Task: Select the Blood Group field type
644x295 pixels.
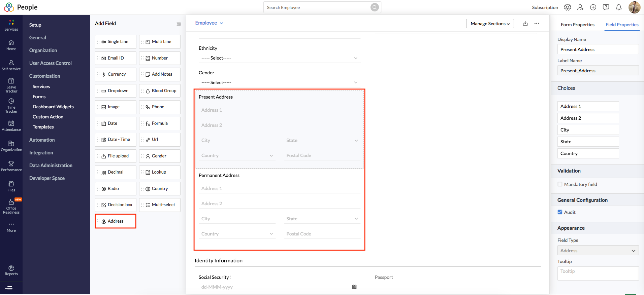Action: (x=160, y=91)
